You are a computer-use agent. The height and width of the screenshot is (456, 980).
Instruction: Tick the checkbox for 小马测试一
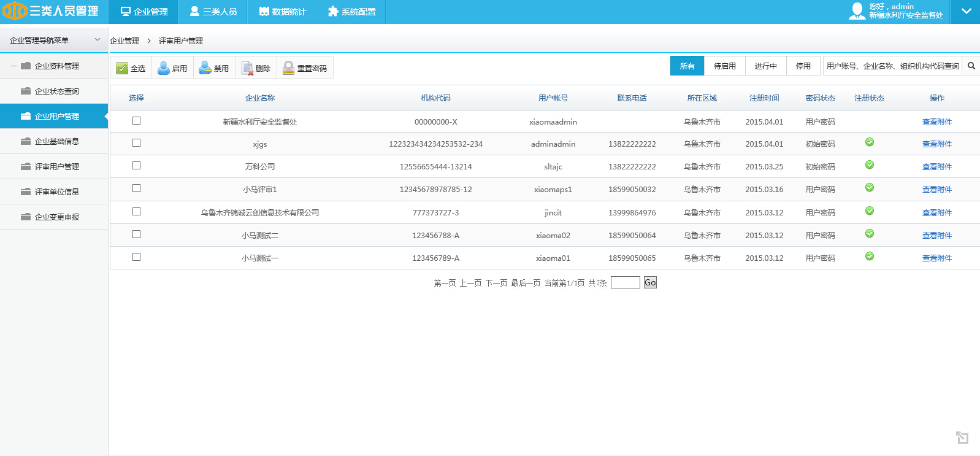136,257
